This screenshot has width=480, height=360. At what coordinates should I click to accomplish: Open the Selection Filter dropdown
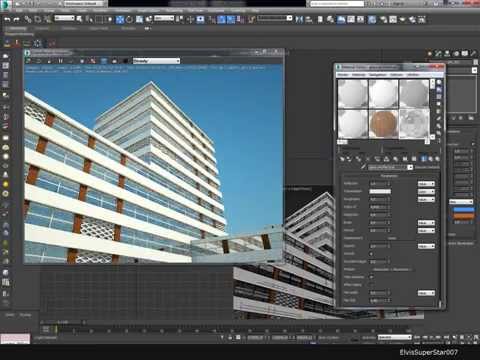pyautogui.click(x=64, y=18)
